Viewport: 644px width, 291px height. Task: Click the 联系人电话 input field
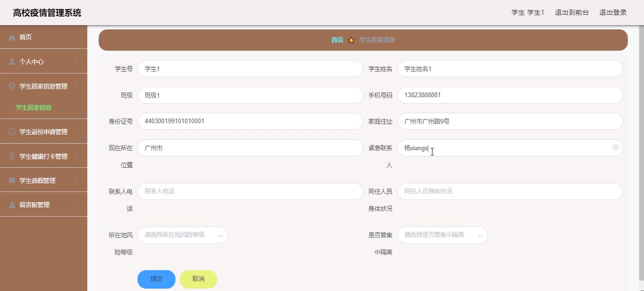(250, 191)
